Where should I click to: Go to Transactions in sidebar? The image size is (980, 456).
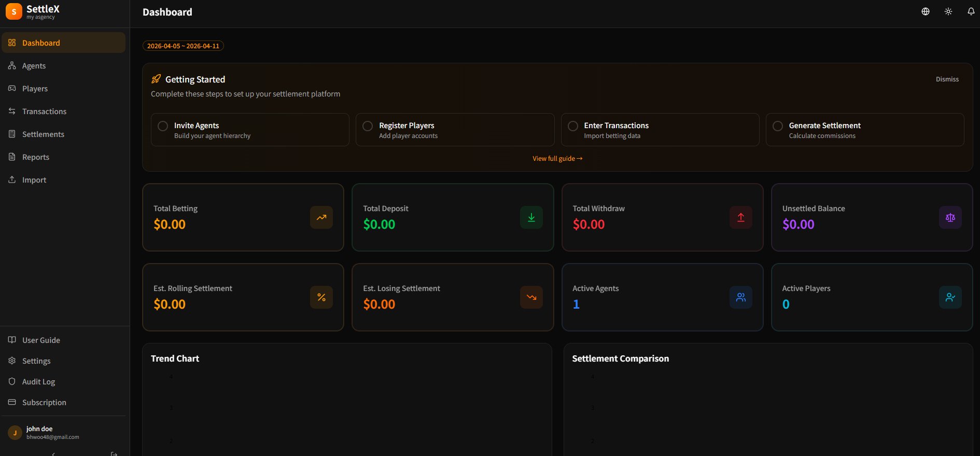coord(44,112)
